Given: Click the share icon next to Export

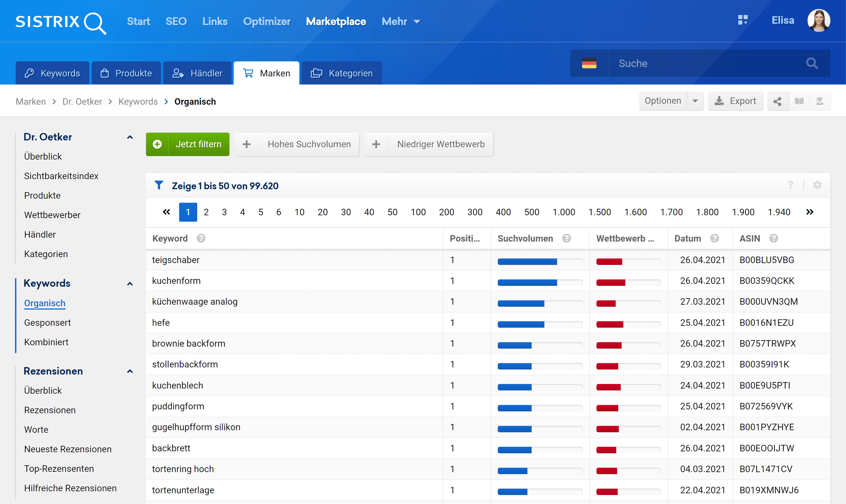Looking at the screenshot, I should pos(777,101).
